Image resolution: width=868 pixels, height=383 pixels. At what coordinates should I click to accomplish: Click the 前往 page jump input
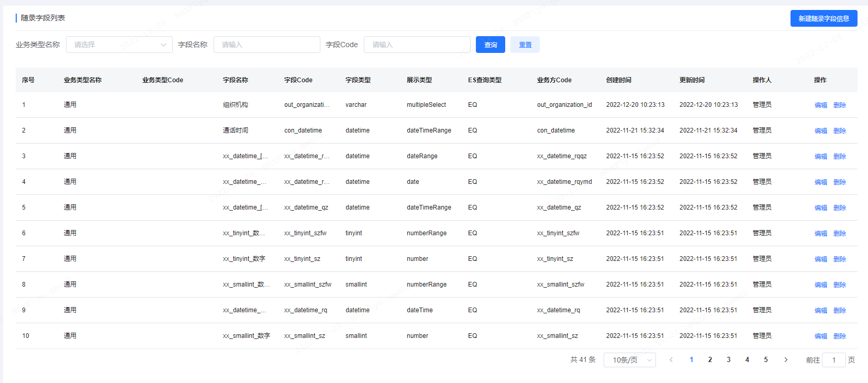click(x=834, y=360)
